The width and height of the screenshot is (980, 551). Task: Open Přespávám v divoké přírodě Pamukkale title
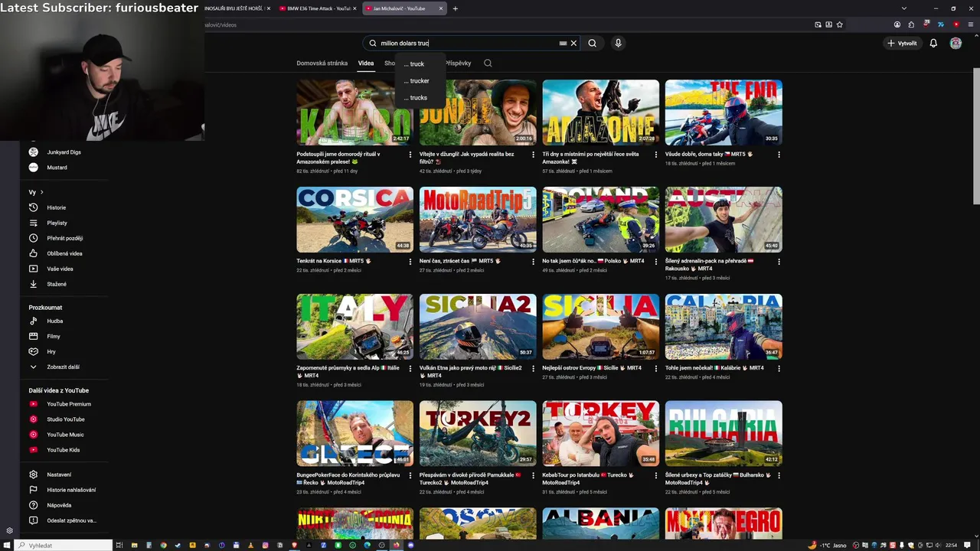470,479
